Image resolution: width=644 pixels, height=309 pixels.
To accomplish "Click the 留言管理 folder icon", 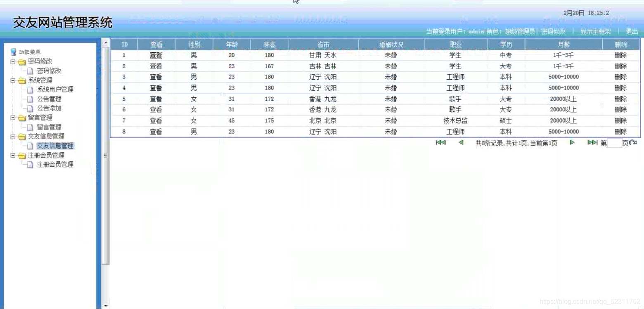I will pos(22,118).
